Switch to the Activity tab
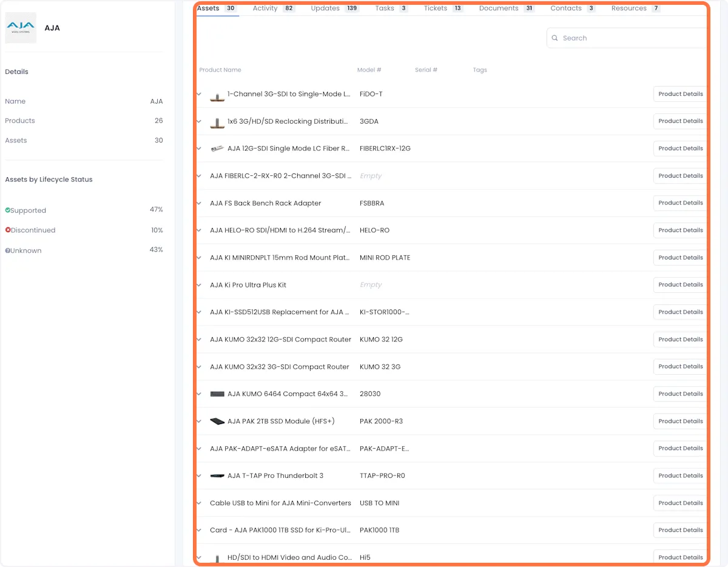This screenshot has width=728, height=567. point(274,8)
